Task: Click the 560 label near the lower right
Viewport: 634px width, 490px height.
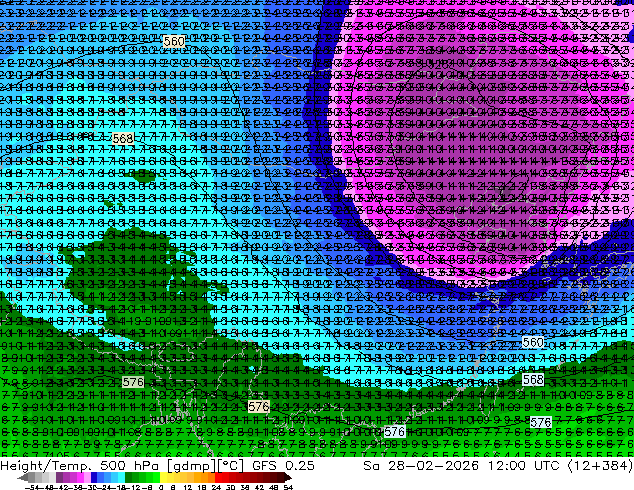Action: (533, 342)
